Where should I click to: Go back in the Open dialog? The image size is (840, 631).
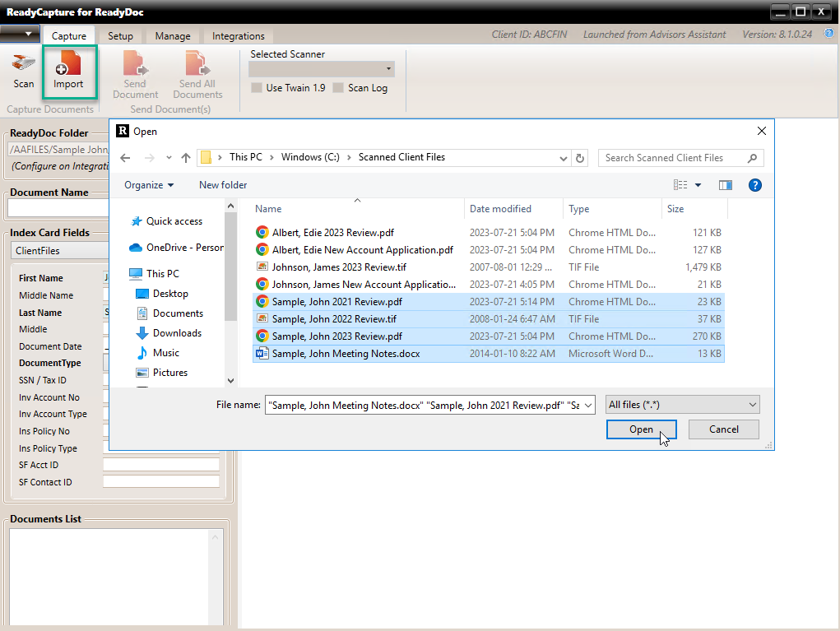(125, 157)
